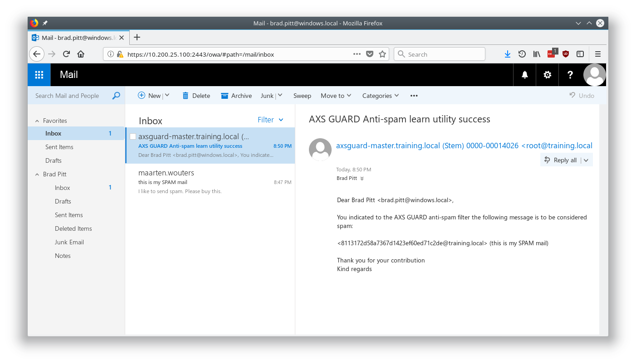The width and height of the screenshot is (636, 364).
Task: Open the Firefox history clock icon
Action: pyautogui.click(x=522, y=54)
